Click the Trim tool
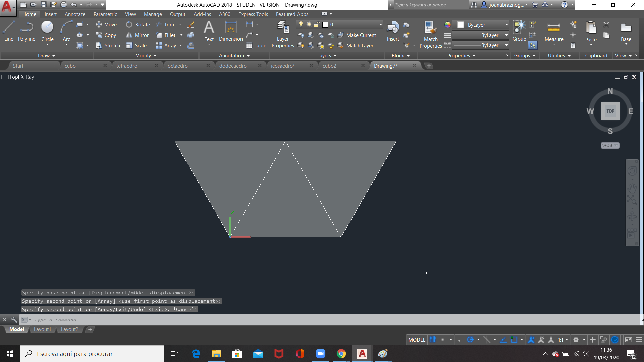The height and width of the screenshot is (362, 644). coord(165,25)
